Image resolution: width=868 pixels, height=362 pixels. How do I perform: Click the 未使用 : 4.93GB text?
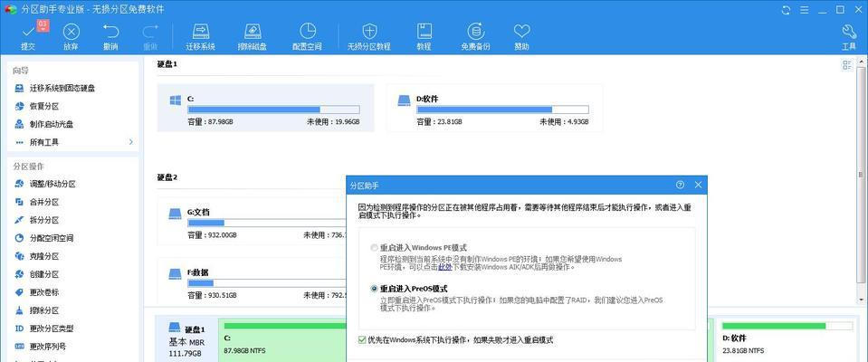[x=565, y=122]
